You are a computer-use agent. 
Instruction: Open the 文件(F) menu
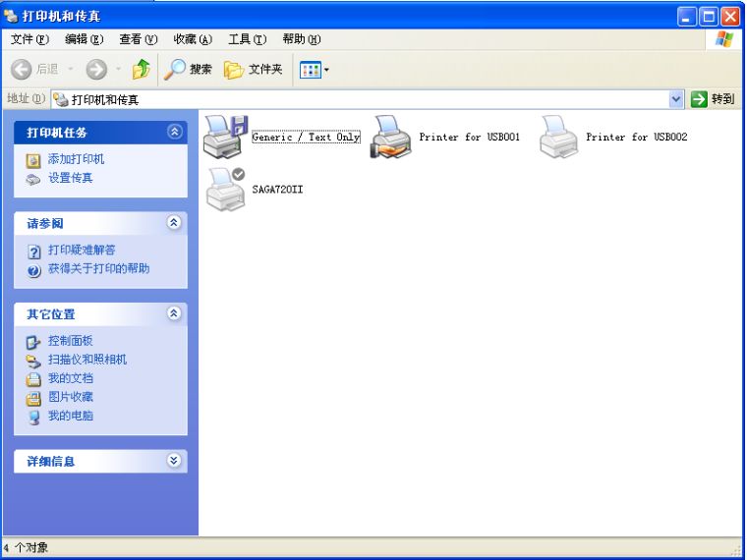coord(29,39)
